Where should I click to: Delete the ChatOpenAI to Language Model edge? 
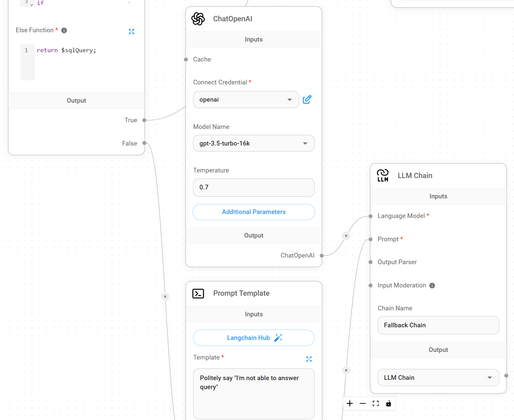coord(346,236)
